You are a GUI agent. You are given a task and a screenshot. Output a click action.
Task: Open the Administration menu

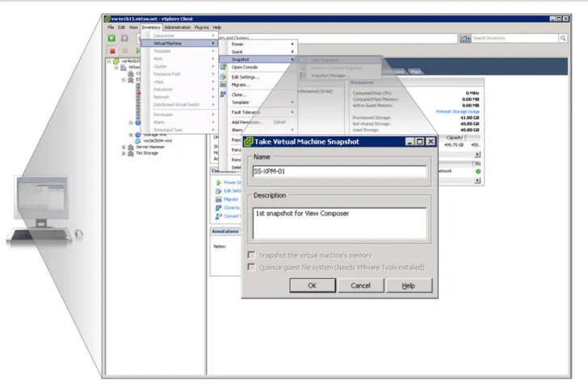click(178, 27)
